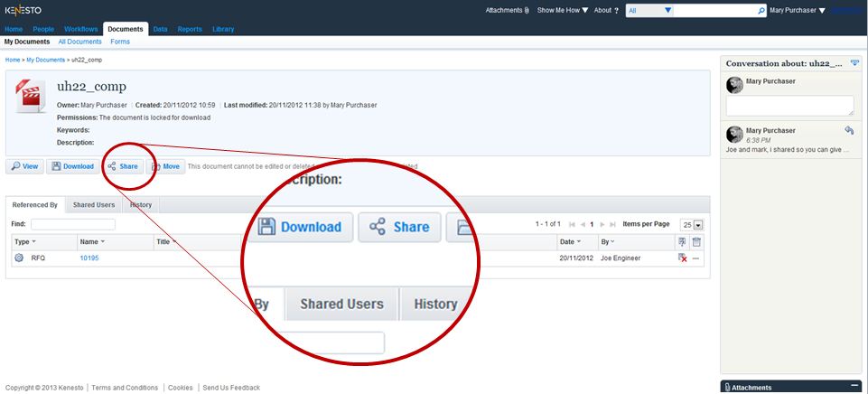
Task: Click the Kenesto logo
Action: coord(23,11)
